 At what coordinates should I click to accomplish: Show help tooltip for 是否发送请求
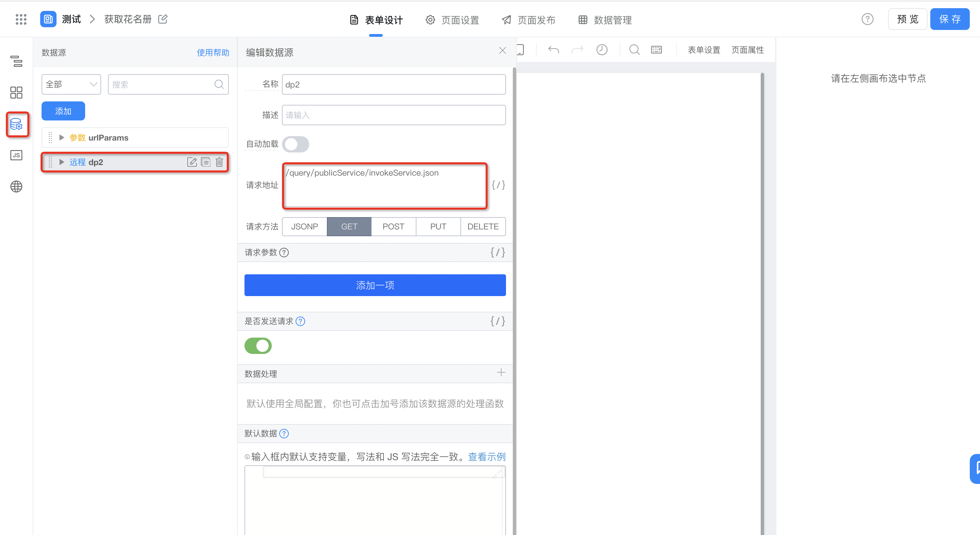pos(300,321)
